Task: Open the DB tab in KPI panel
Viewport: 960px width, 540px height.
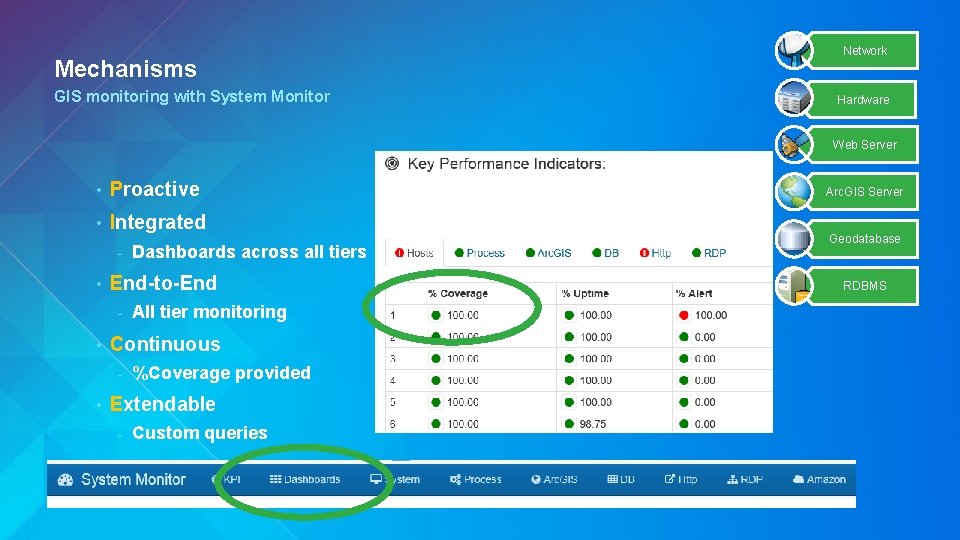Action: 606,253
